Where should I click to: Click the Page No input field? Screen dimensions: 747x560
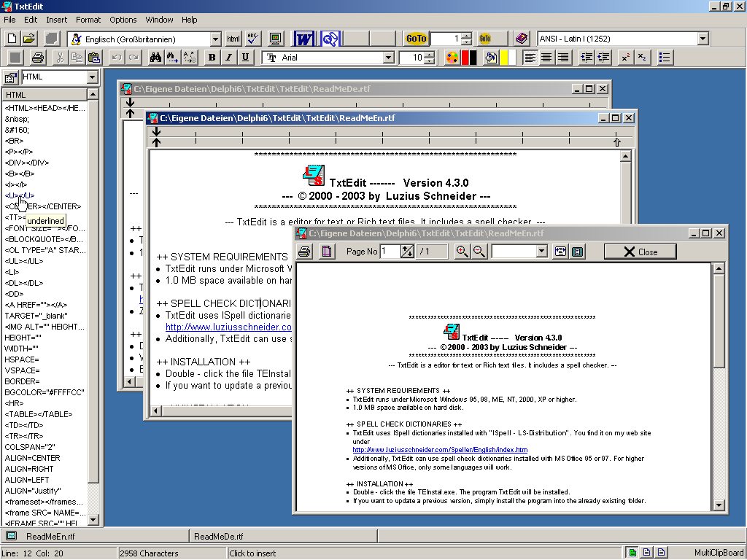pos(389,252)
